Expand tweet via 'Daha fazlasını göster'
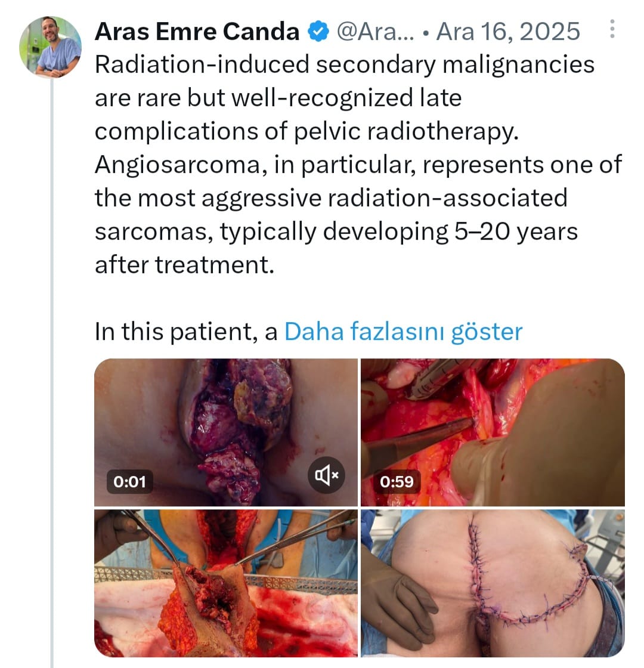 coord(403,332)
